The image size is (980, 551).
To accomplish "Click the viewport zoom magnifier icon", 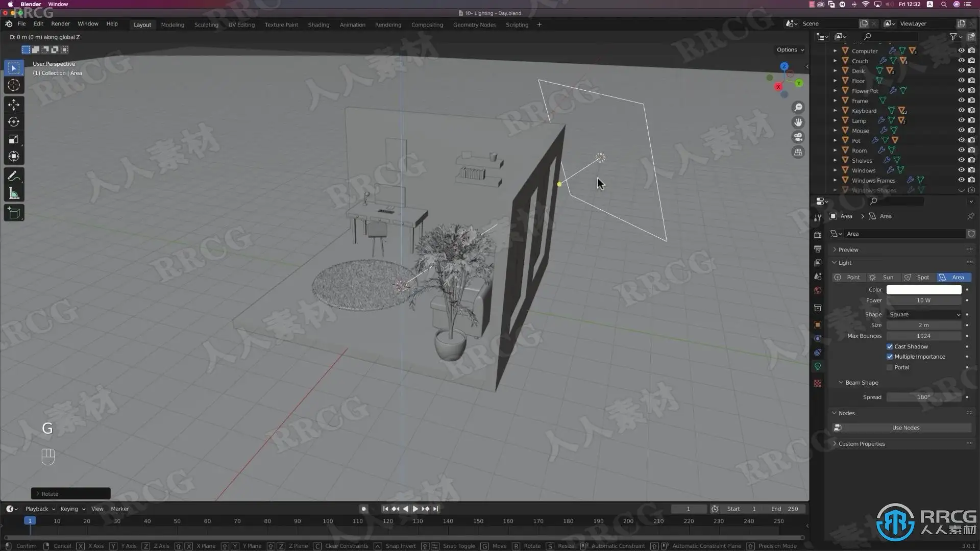I will (798, 108).
